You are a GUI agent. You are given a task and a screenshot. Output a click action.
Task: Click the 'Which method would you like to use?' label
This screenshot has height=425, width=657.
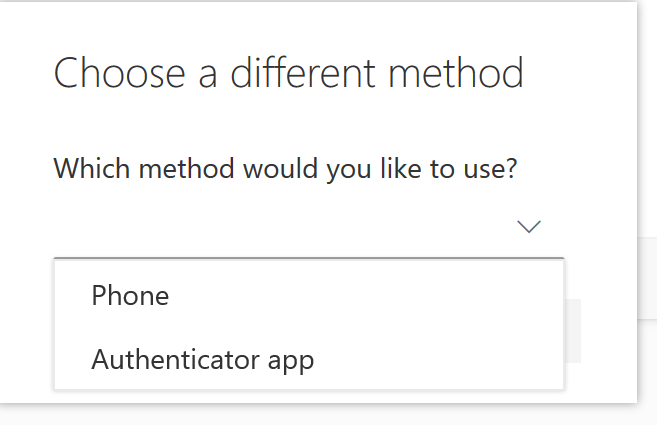pos(285,169)
